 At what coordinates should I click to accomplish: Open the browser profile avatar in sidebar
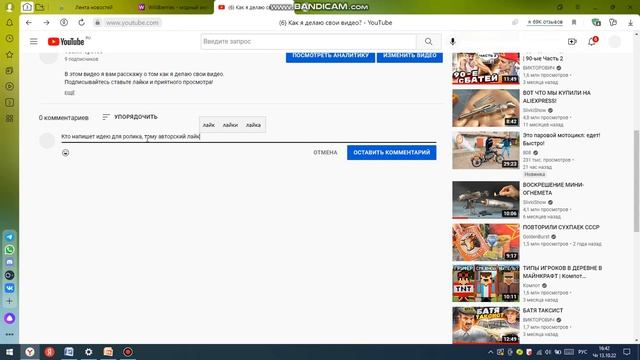[x=9, y=7]
